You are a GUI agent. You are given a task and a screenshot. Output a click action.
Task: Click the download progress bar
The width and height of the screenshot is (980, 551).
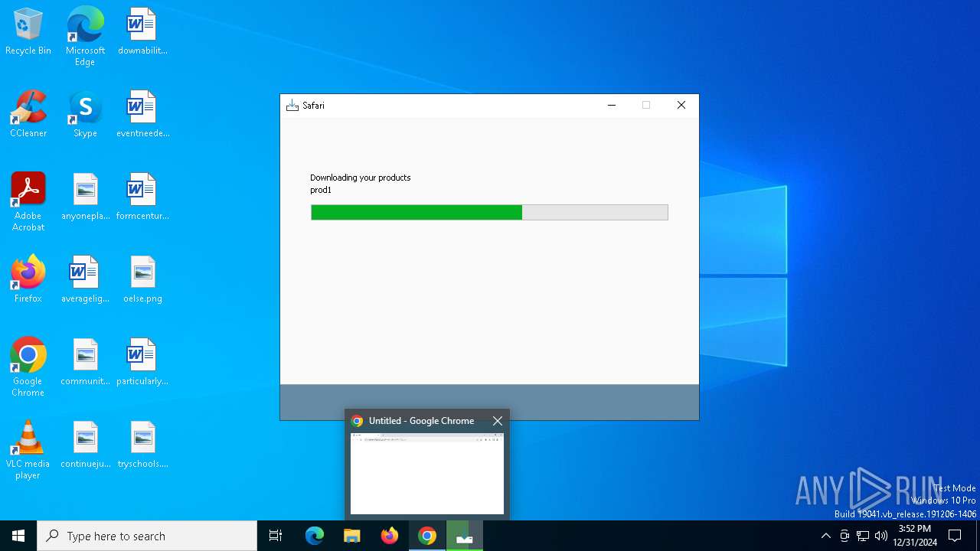489,212
